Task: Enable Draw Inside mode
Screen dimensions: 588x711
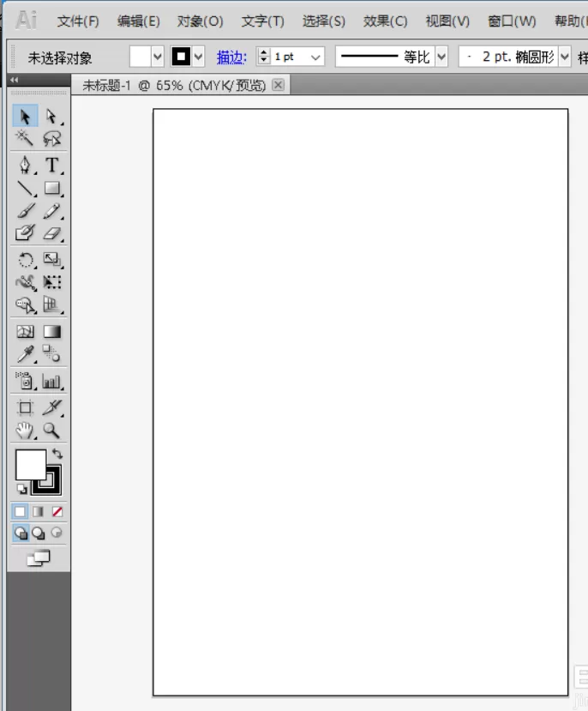Action: tap(57, 533)
